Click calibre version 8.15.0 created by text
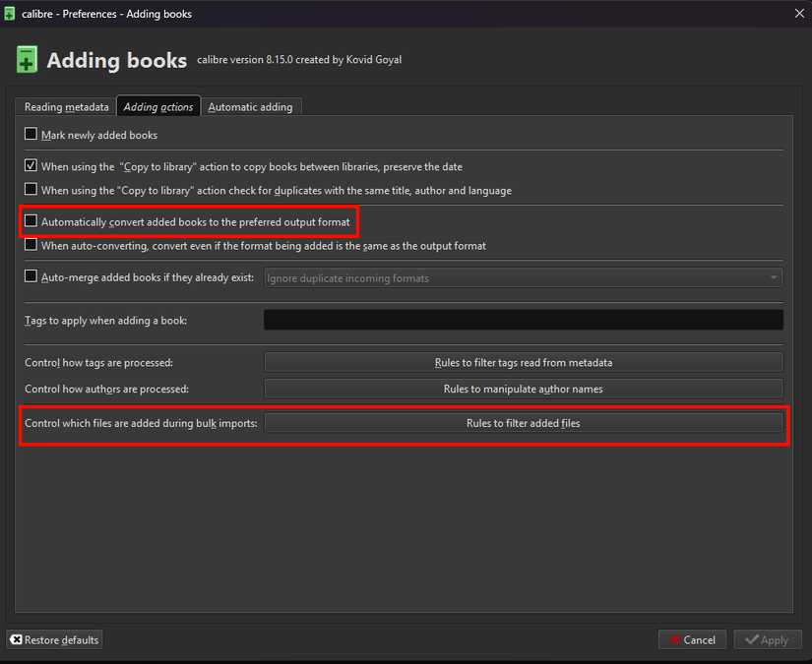The width and height of the screenshot is (812, 664). [x=299, y=60]
